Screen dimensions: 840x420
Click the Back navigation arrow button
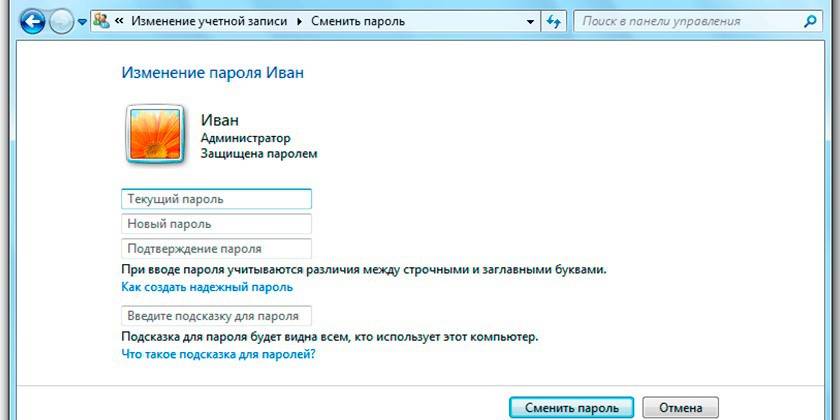32,21
